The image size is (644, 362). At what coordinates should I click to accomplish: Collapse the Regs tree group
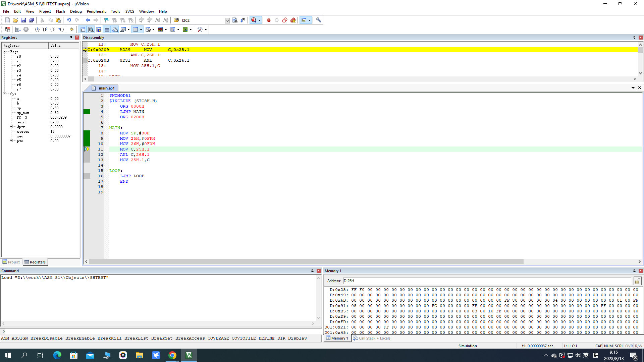(4, 52)
